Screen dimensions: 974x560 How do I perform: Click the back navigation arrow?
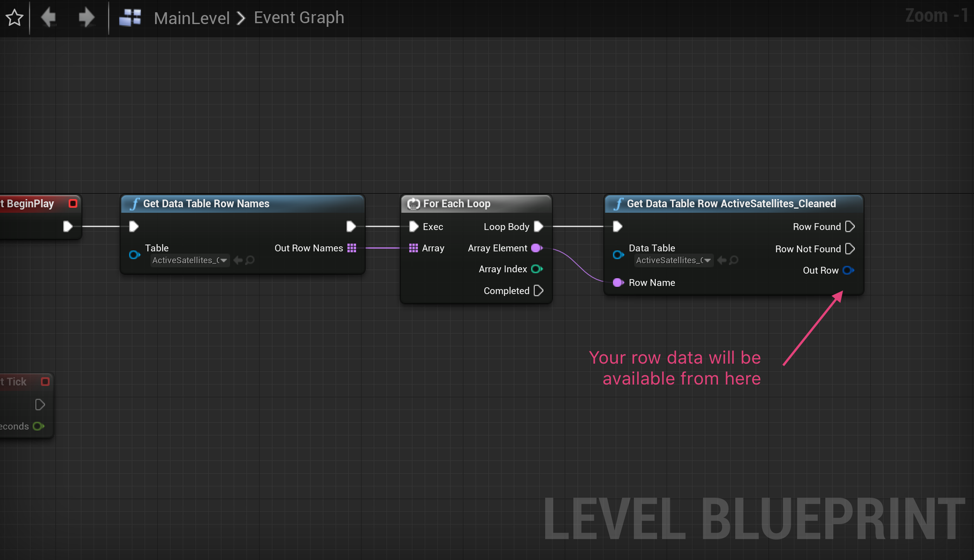(x=48, y=17)
